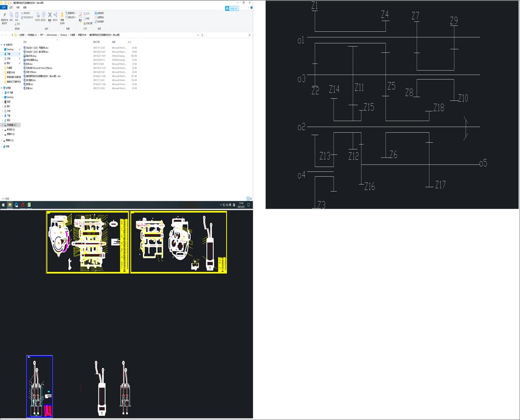
Task: Select file named 'Microsoft Word 文档.doc'
Action: click(38, 68)
